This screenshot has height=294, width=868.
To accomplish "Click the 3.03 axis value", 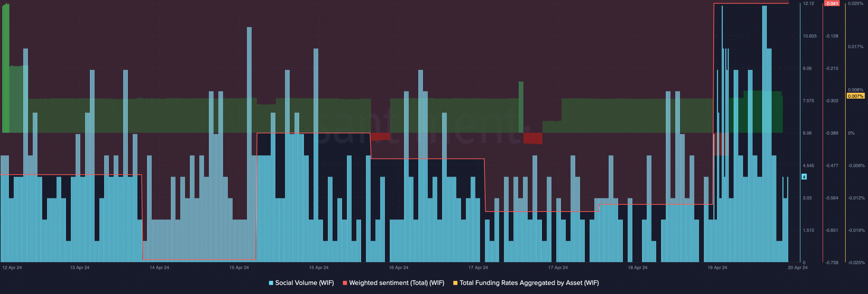I will click(x=807, y=198).
